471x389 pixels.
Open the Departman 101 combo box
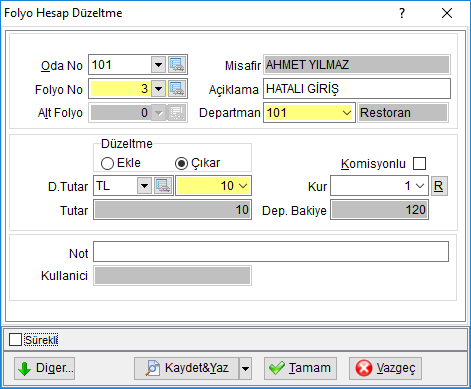pyautogui.click(x=309, y=113)
